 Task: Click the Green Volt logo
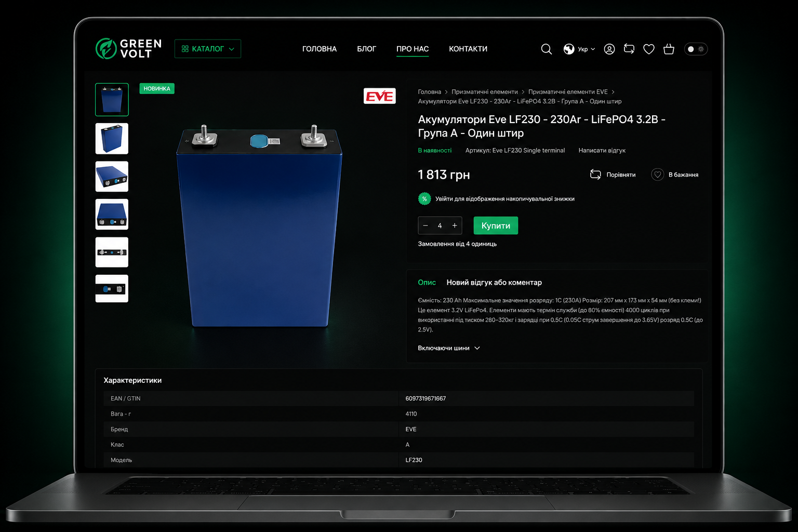(129, 48)
